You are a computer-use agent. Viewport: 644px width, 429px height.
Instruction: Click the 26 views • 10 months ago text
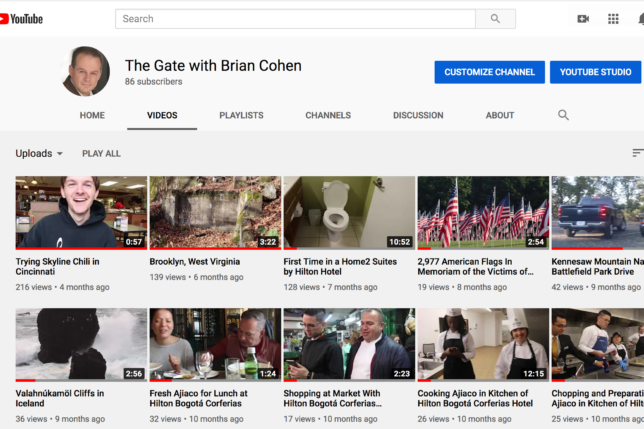[x=464, y=419]
